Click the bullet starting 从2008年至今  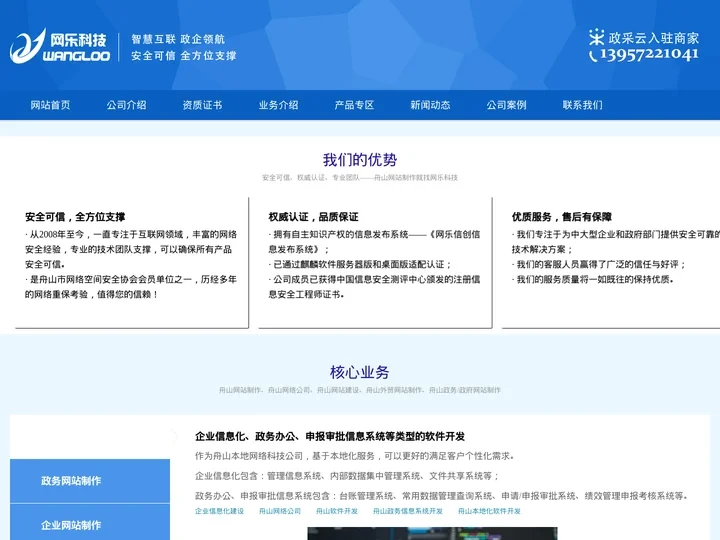tap(131, 249)
